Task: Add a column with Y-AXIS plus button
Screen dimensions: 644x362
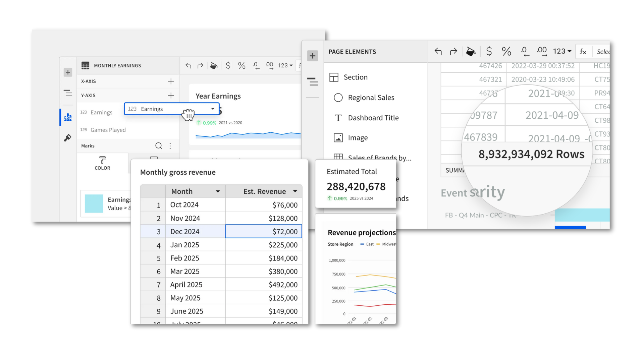Action: tap(171, 96)
